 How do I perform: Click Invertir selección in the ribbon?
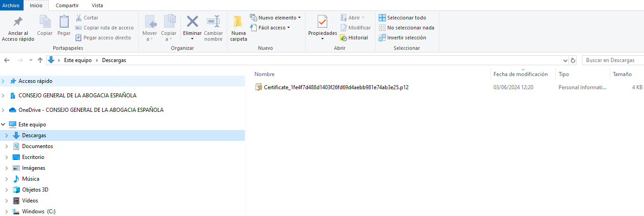click(x=402, y=38)
